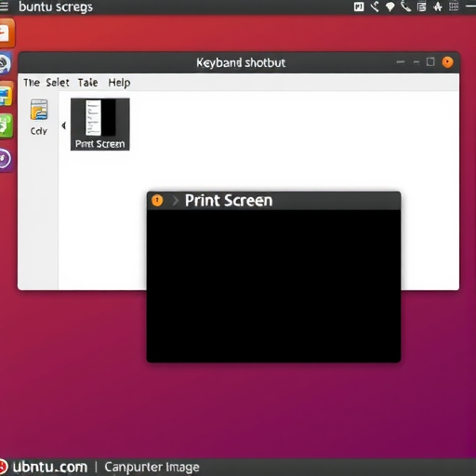The width and height of the screenshot is (476, 476).
Task: Open the hamburger menu in the top bar
Action: click(4, 6)
